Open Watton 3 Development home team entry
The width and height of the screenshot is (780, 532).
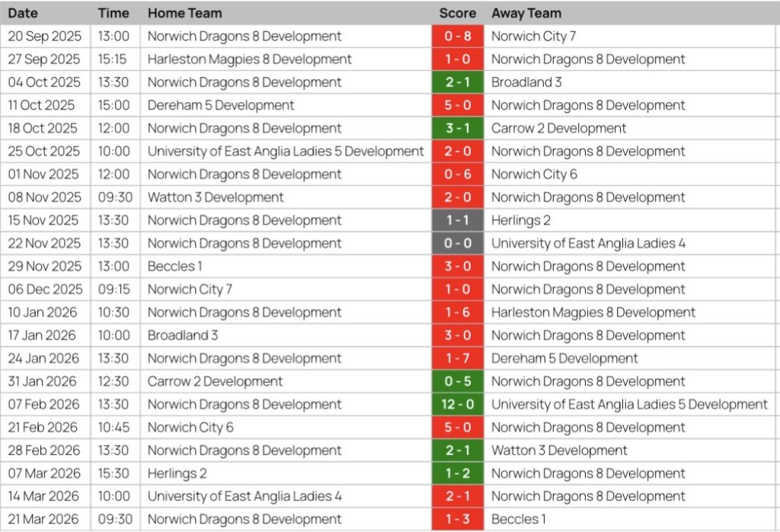click(216, 197)
